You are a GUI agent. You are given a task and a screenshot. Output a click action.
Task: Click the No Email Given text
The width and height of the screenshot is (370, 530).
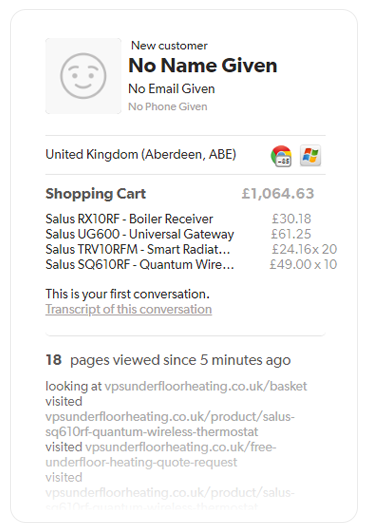[171, 89]
